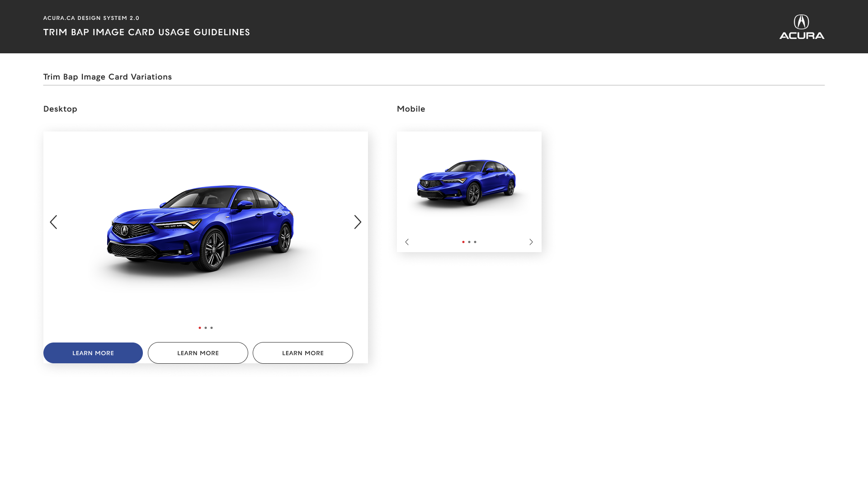Tap the mobile card's previous arrow
The image size is (868, 488).
[x=407, y=242]
